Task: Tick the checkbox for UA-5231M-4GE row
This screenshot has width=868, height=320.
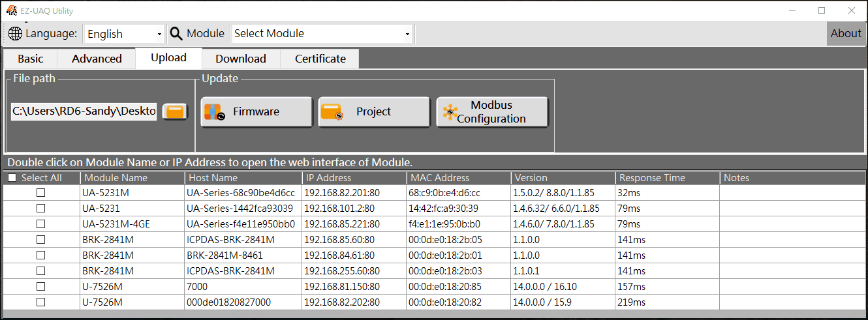Action: tap(40, 224)
